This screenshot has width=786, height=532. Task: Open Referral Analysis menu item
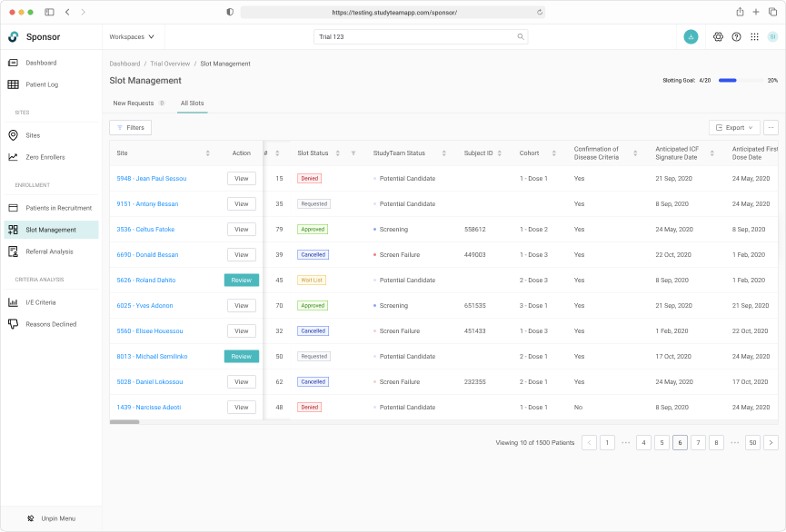coord(51,251)
